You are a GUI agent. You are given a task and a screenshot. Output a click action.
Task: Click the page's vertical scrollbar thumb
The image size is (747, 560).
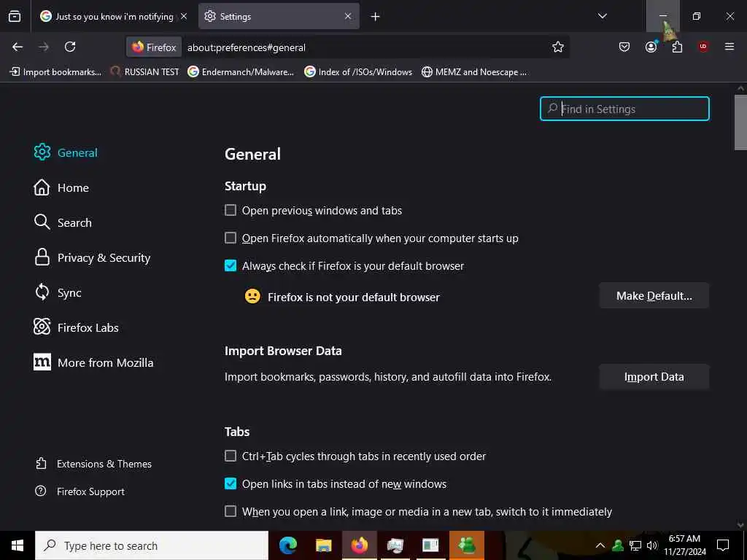click(740, 122)
